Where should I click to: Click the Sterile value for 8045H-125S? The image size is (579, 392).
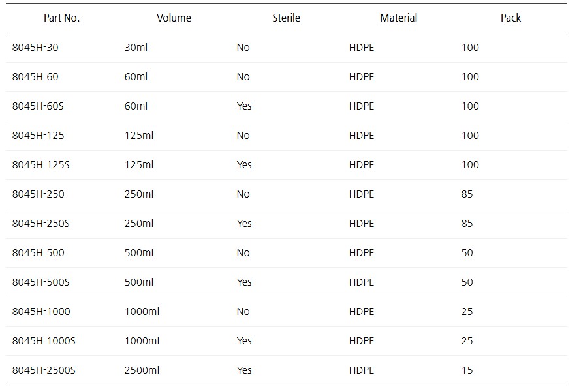(x=244, y=165)
